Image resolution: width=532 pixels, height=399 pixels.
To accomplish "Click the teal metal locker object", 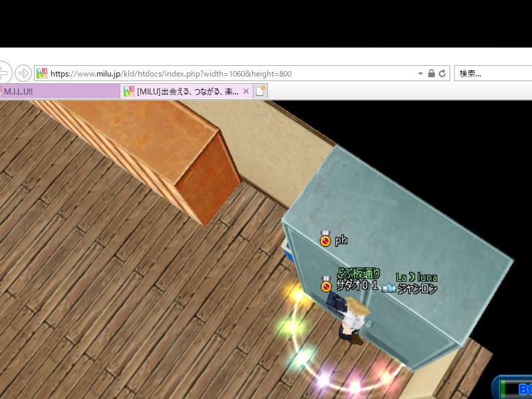I will 397,258.
